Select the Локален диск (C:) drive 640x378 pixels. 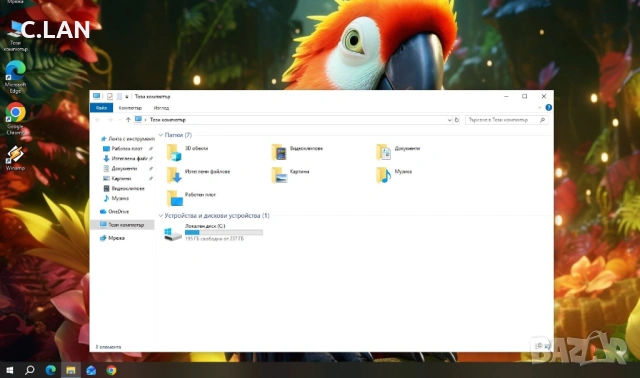coord(213,233)
